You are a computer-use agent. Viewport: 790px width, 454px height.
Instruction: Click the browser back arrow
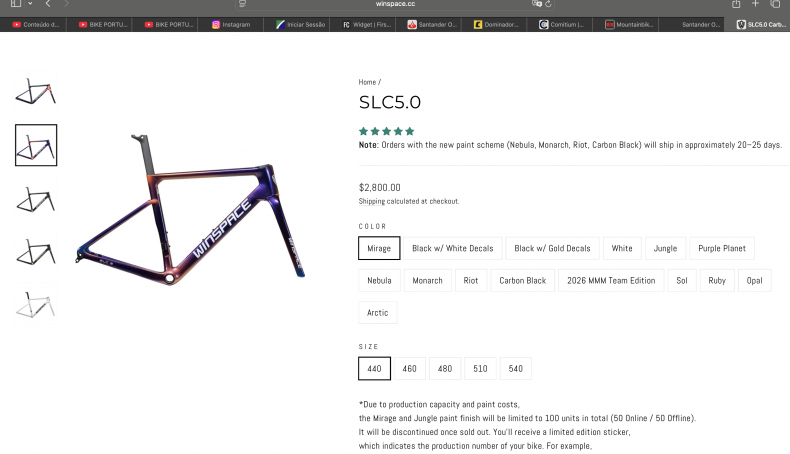pyautogui.click(x=47, y=4)
